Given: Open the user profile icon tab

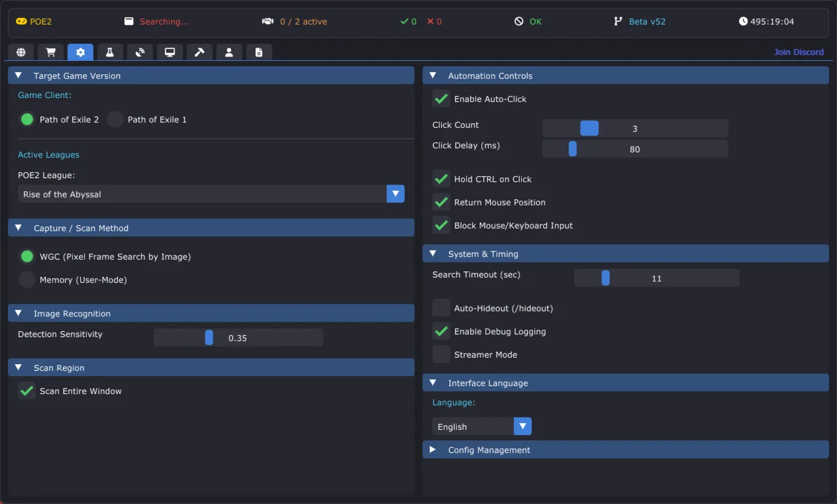Looking at the screenshot, I should click(229, 52).
